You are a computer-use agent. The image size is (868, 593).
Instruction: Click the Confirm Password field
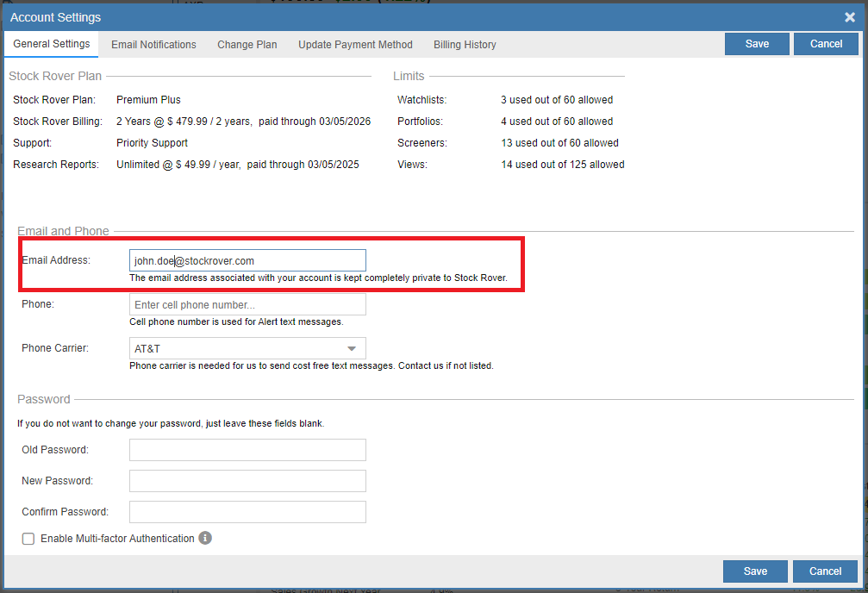(247, 511)
